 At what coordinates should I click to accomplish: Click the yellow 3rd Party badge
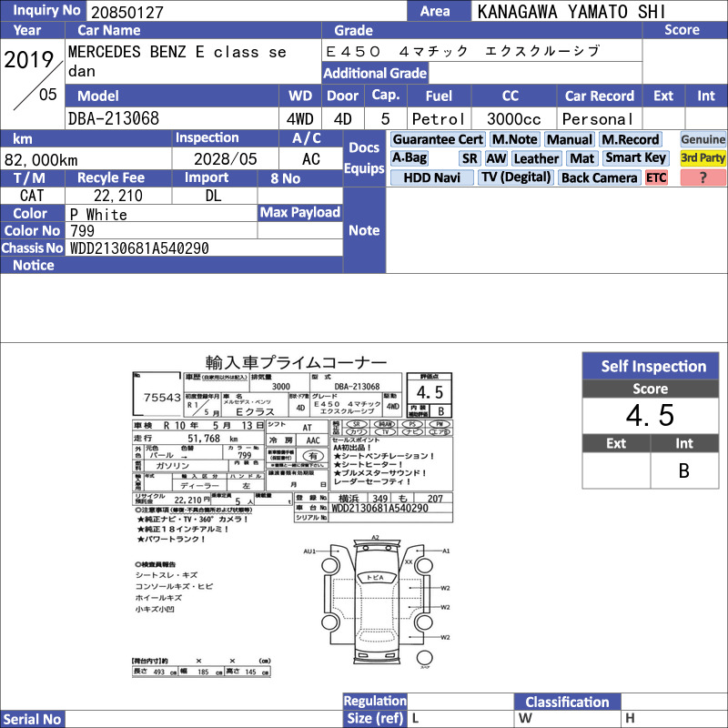(703, 157)
